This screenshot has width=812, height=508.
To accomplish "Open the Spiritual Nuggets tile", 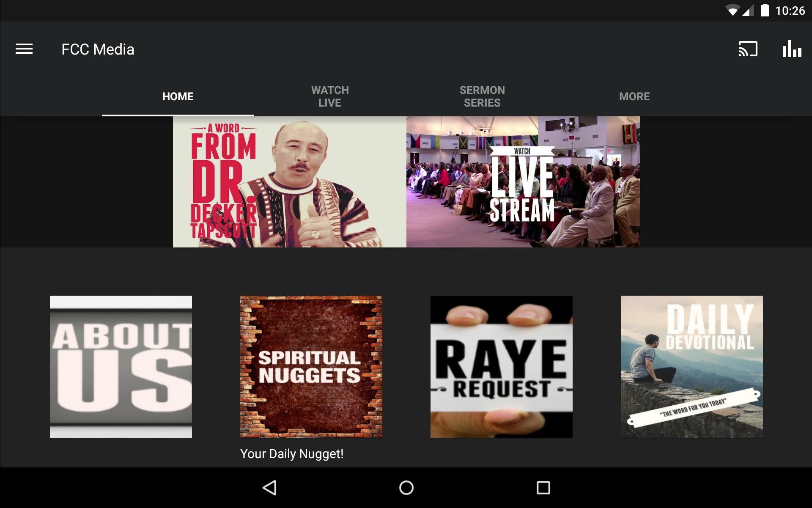I will (311, 367).
